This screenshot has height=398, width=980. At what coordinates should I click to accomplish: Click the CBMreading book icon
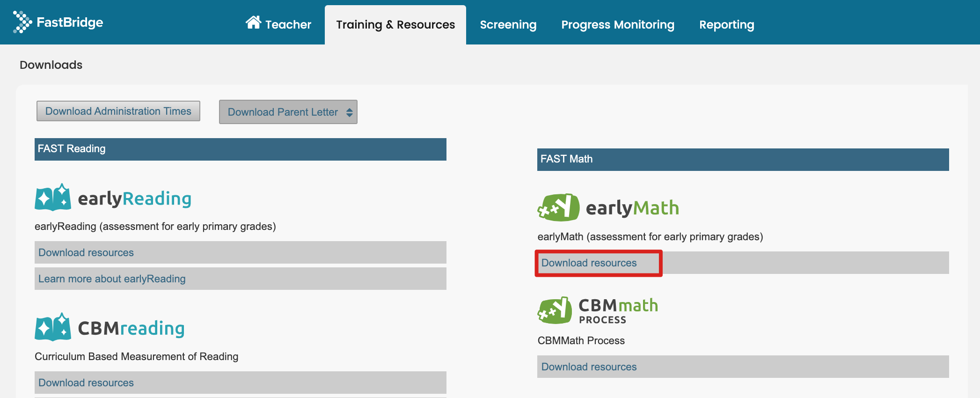(x=53, y=327)
